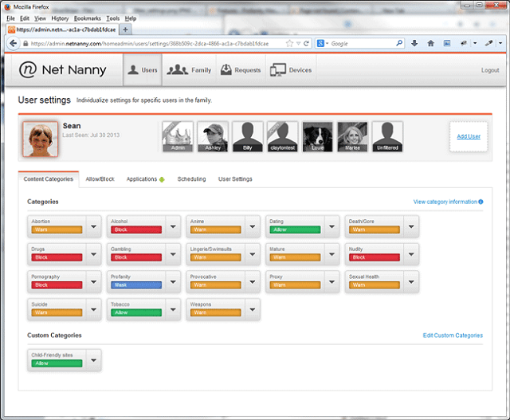Click the Edit Custom Categories link

(x=453, y=336)
